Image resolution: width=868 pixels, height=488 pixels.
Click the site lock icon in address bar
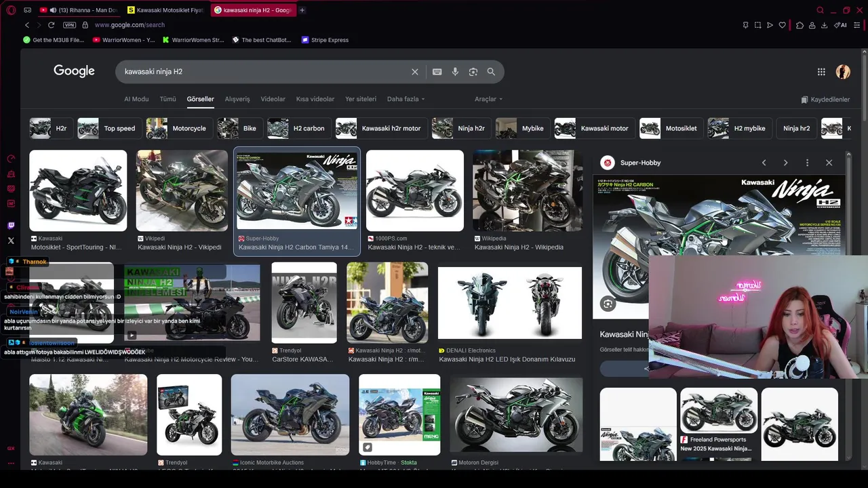[85, 25]
